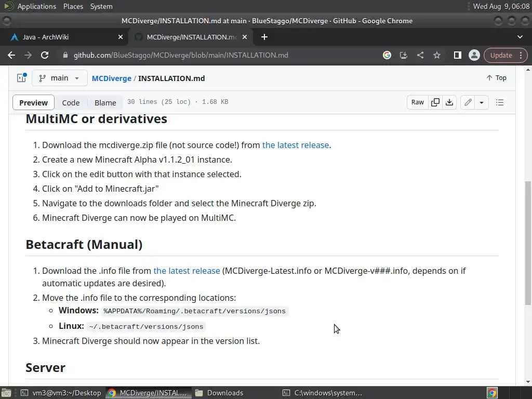Click the show desktop icon in bottom panel
Screen dimensions: 532x399
pos(6,393)
